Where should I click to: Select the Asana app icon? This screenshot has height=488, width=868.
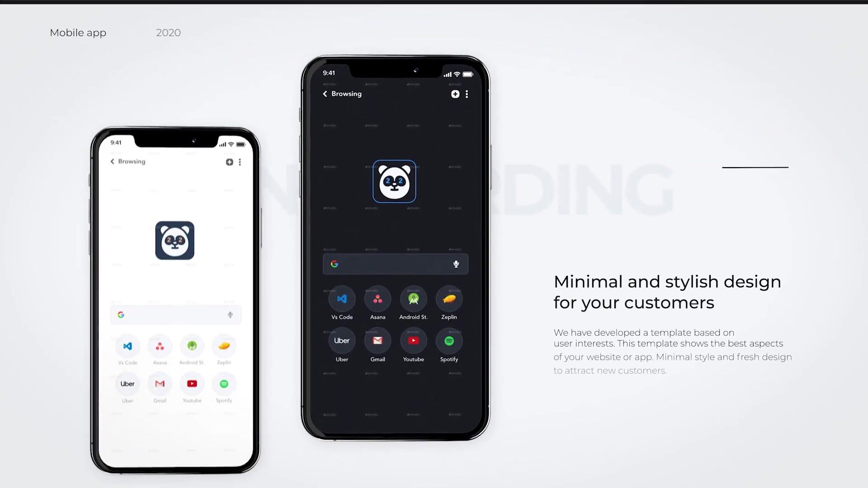point(377,299)
